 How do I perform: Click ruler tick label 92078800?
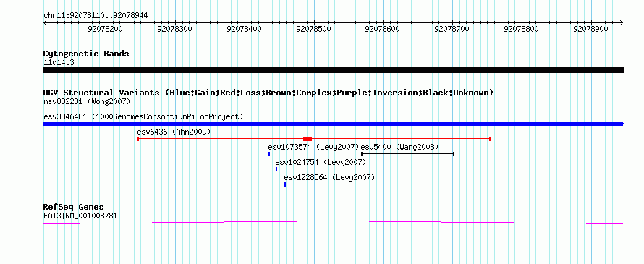point(521,29)
